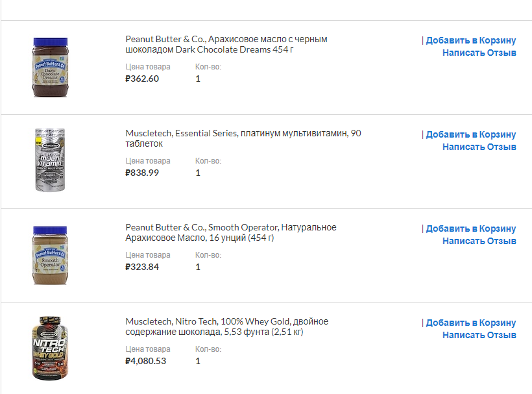532x394 pixels.
Task: Write a review for Nitro Tech Whey
Action: point(479,335)
